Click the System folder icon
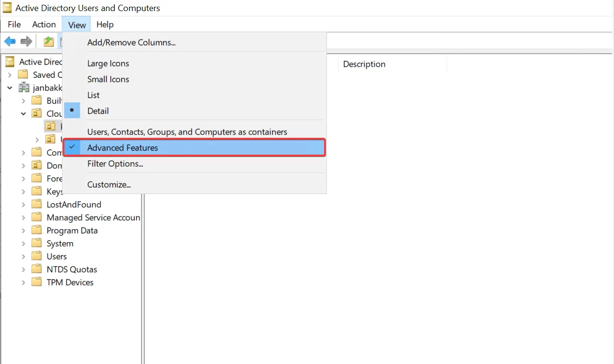Screen dimensions: 614x364 point(37,243)
